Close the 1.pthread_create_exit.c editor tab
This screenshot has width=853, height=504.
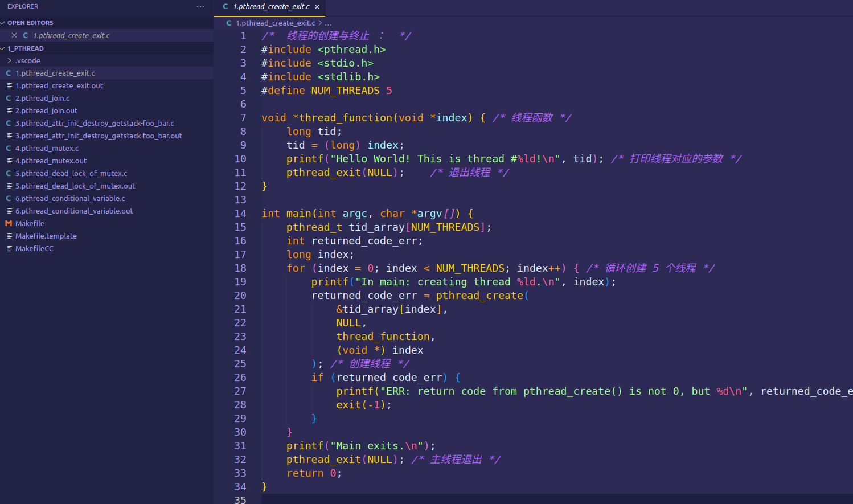(x=317, y=7)
